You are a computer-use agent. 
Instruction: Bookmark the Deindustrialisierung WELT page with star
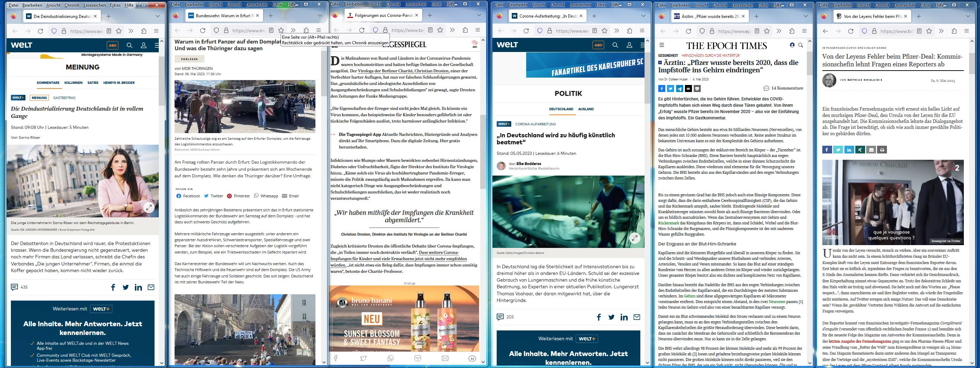point(119,31)
